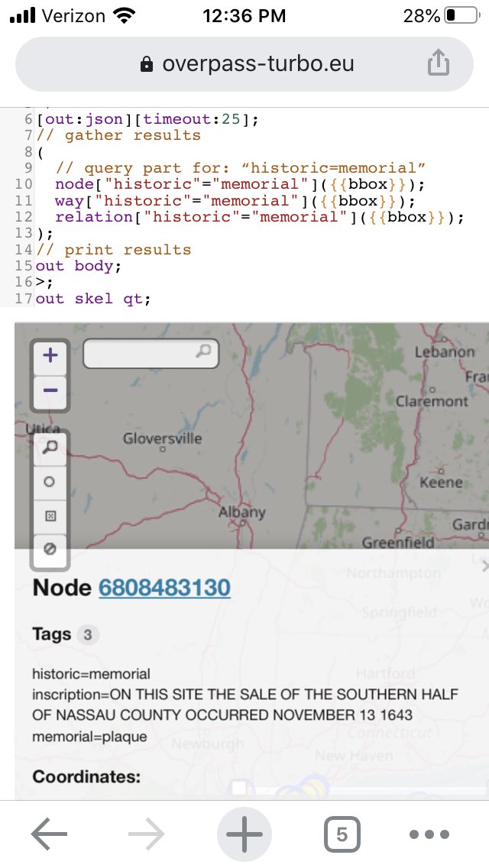Screen dimensions: 489x868
Task: Tap the overpass-turbo.eu address bar
Action: [244, 63]
